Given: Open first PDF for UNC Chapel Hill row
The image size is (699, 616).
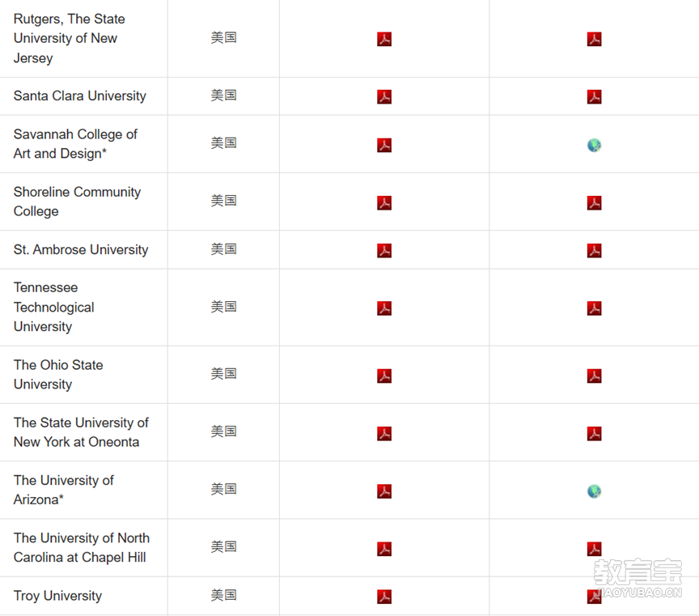Looking at the screenshot, I should [384, 549].
